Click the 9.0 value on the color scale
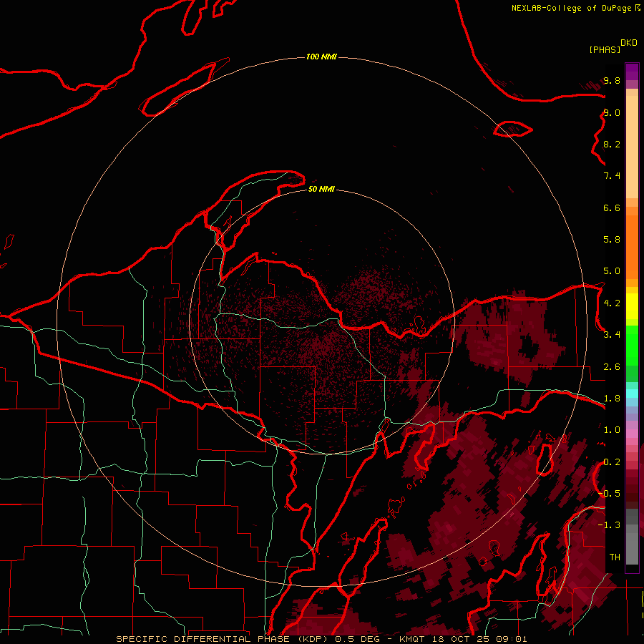This screenshot has width=644, height=644. click(612, 112)
